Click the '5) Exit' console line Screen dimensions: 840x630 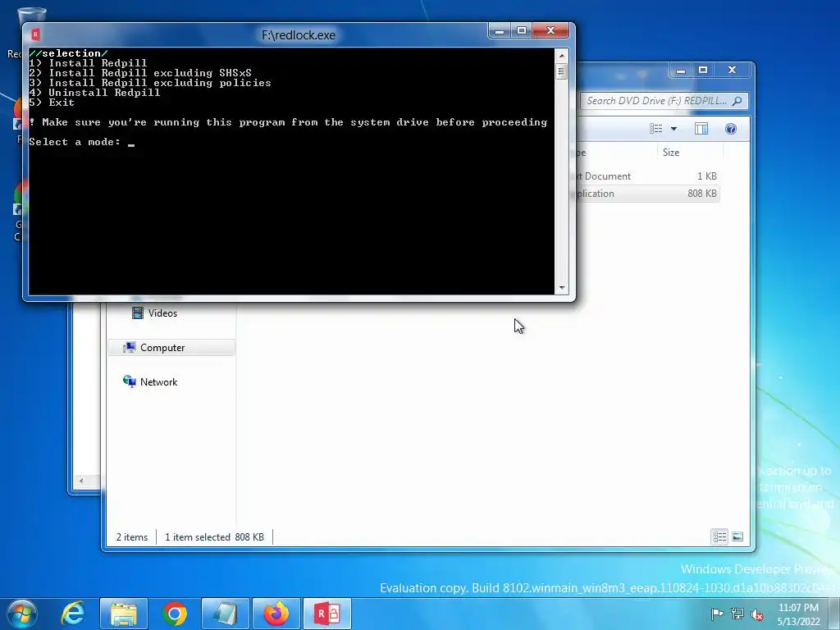[52, 103]
